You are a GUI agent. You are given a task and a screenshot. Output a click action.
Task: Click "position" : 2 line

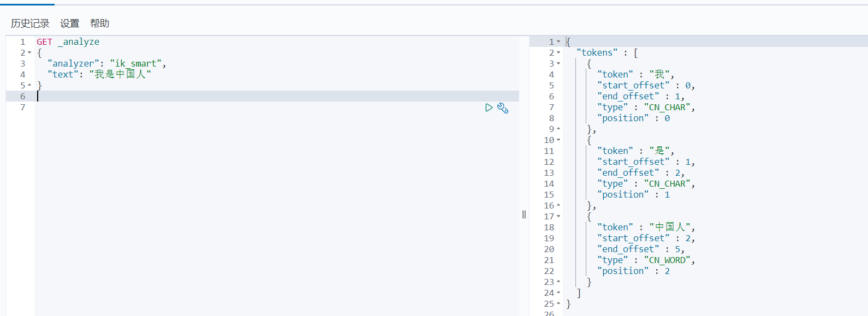[634, 271]
